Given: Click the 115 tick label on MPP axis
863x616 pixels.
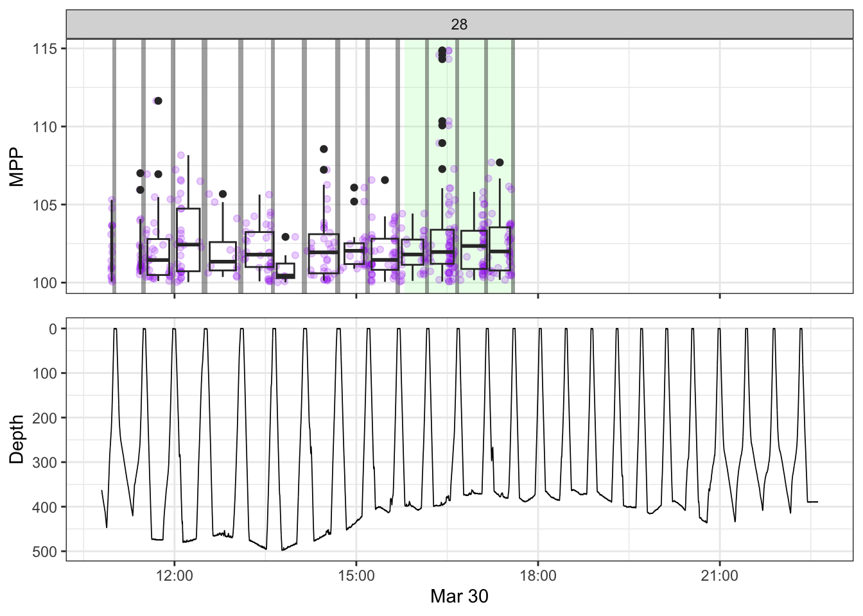Looking at the screenshot, I should 45,49.
